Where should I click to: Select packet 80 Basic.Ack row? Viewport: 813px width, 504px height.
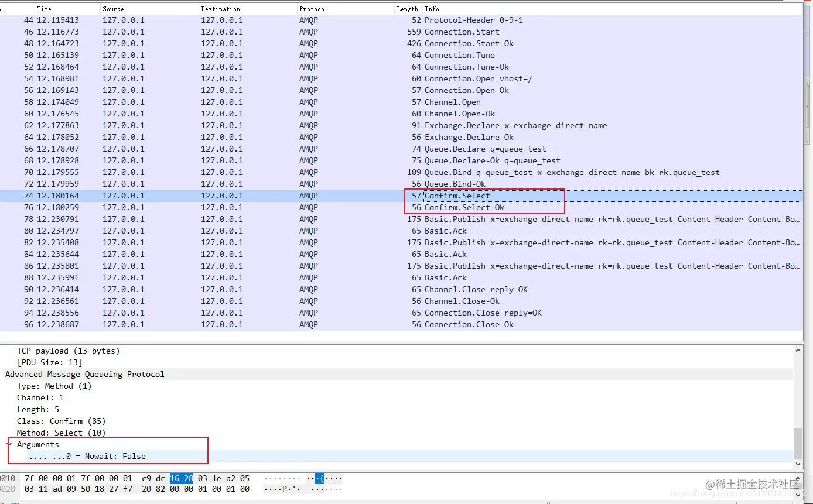(x=401, y=231)
